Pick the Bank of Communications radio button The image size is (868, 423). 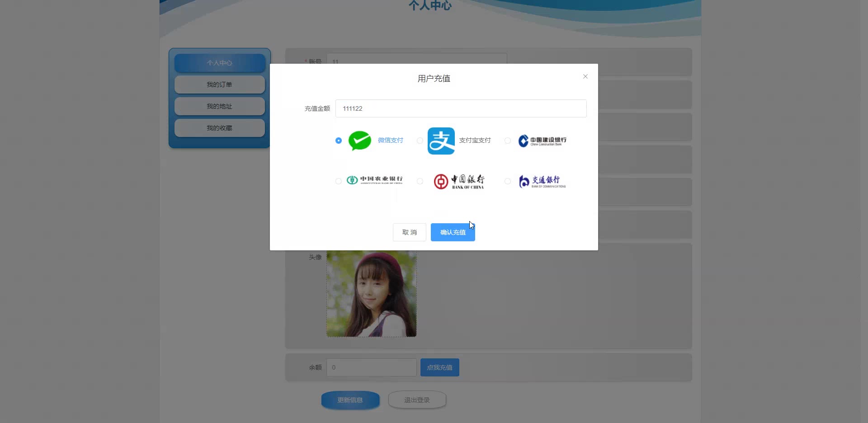508,181
